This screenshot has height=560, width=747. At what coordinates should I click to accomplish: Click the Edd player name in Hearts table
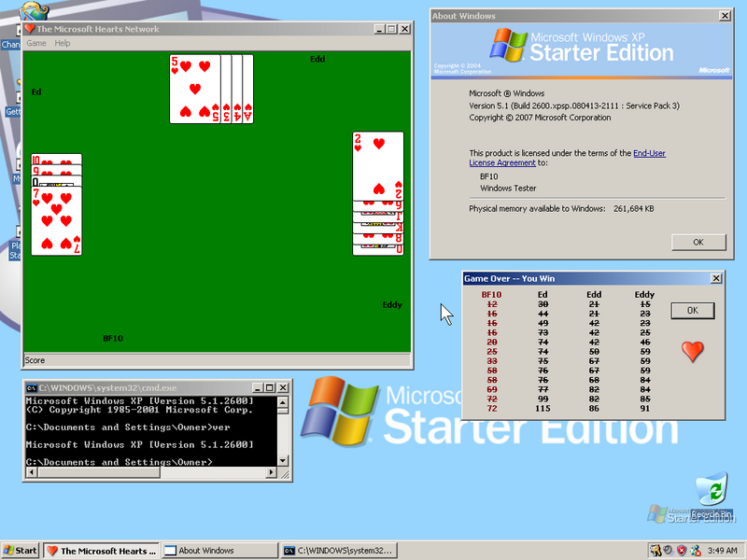point(317,59)
